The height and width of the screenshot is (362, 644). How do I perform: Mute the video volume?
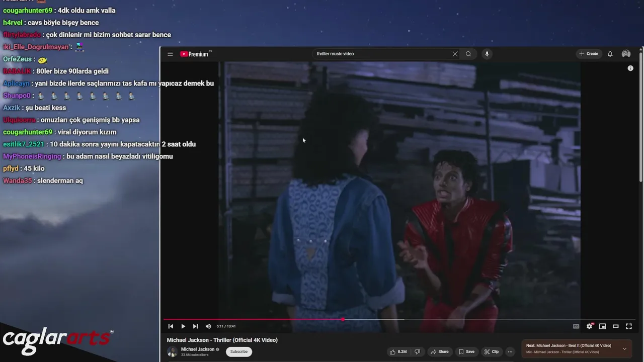(208, 326)
